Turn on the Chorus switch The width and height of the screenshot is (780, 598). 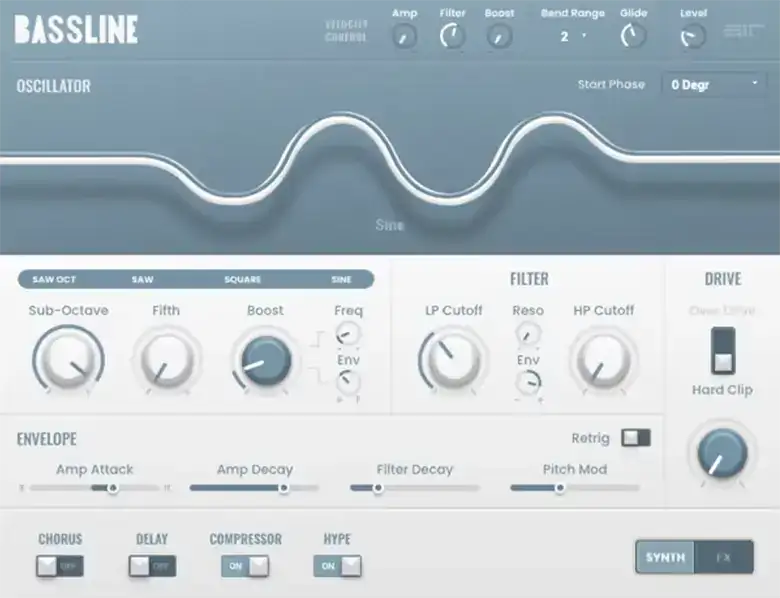(x=60, y=566)
